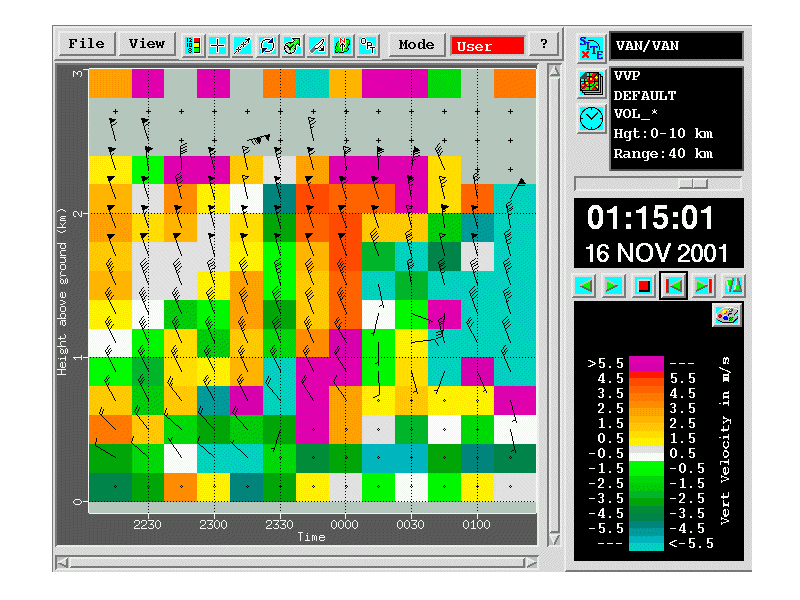Screen dimensions: 800x600
Task: Open the color palette editor
Action: point(727,315)
